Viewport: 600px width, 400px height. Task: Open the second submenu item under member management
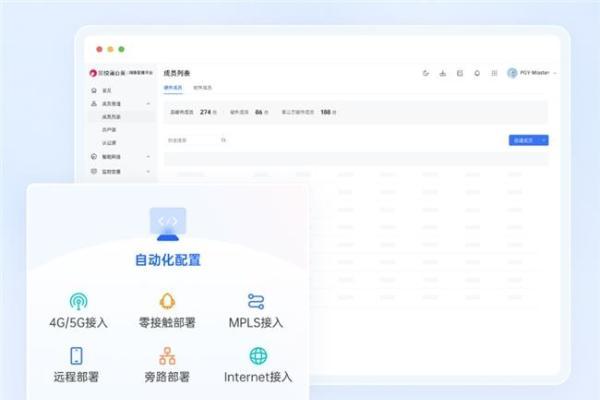(x=109, y=130)
